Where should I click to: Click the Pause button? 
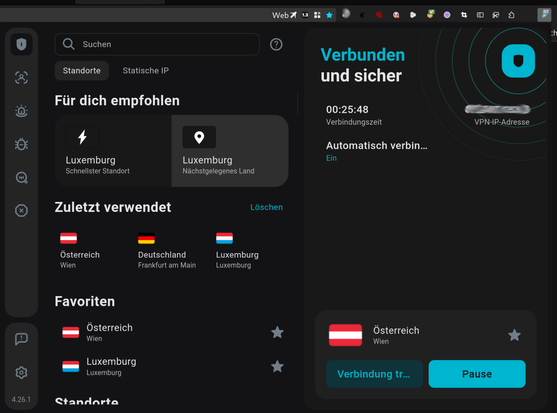coord(477,374)
